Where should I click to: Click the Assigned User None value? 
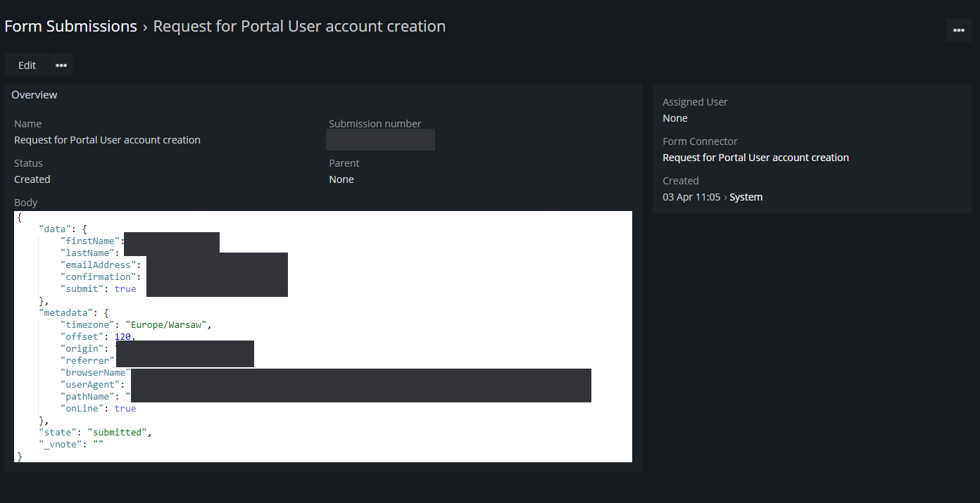coord(674,118)
